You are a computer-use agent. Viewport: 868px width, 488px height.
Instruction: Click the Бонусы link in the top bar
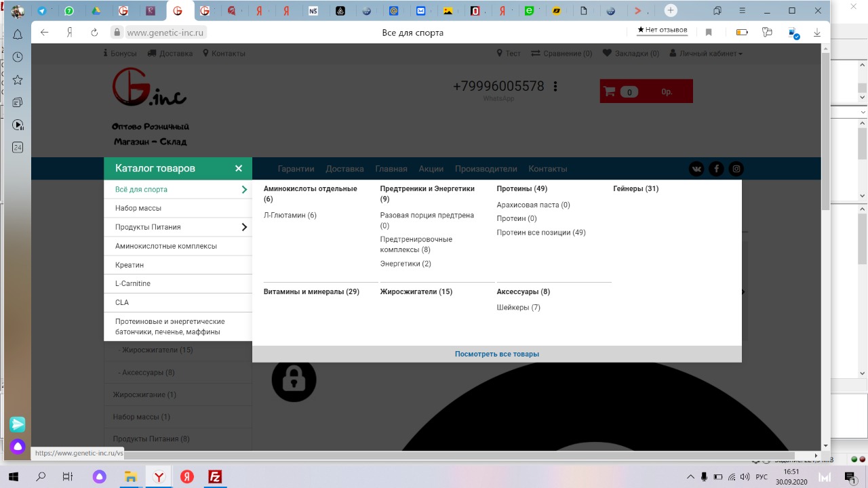[x=120, y=54]
